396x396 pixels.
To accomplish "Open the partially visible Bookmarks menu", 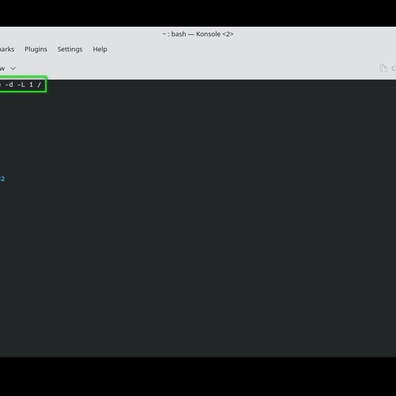I will [x=7, y=49].
